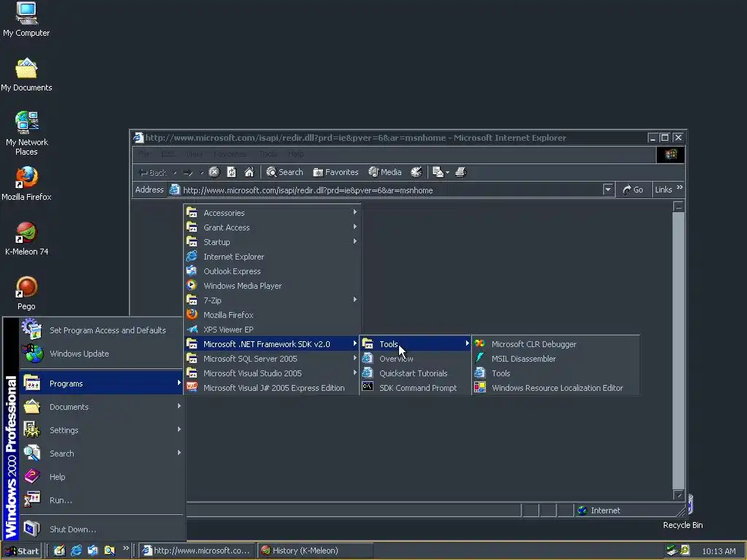747x560 pixels.
Task: Select the Mozilla Firefox desktop shortcut
Action: (26, 184)
